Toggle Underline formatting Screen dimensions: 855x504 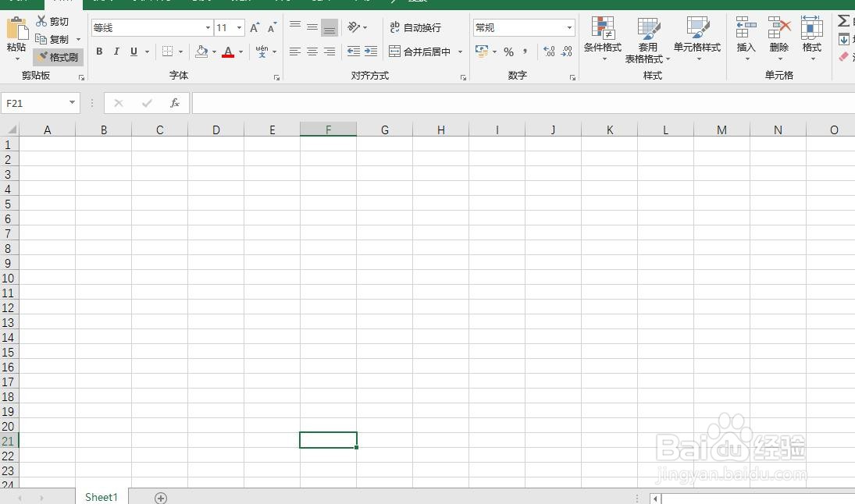[x=134, y=51]
